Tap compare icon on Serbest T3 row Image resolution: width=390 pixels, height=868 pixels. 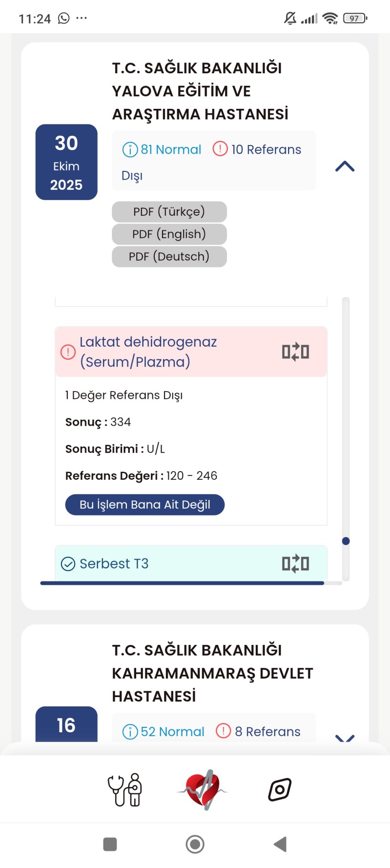point(295,563)
